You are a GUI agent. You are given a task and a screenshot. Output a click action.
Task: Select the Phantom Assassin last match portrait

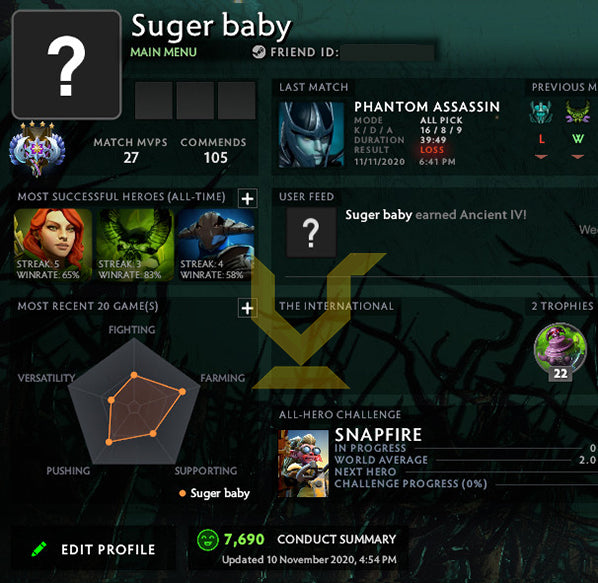(311, 134)
